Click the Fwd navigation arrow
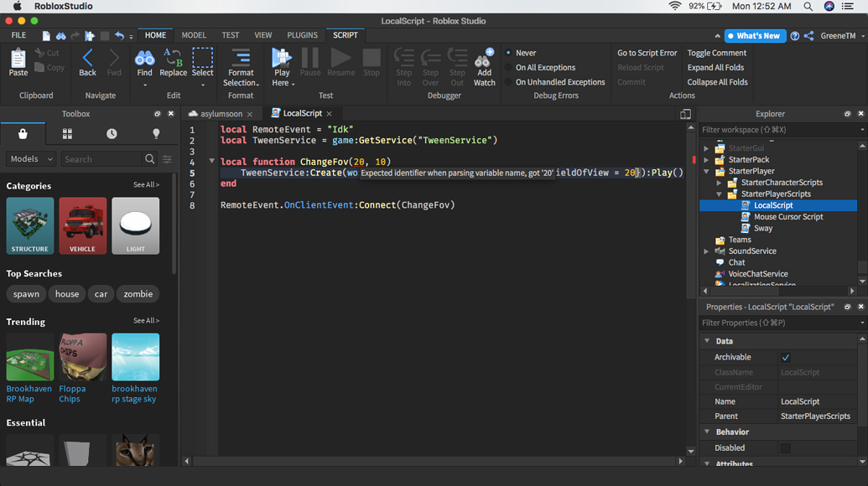Viewport: 868px width, 486px height. [114, 58]
